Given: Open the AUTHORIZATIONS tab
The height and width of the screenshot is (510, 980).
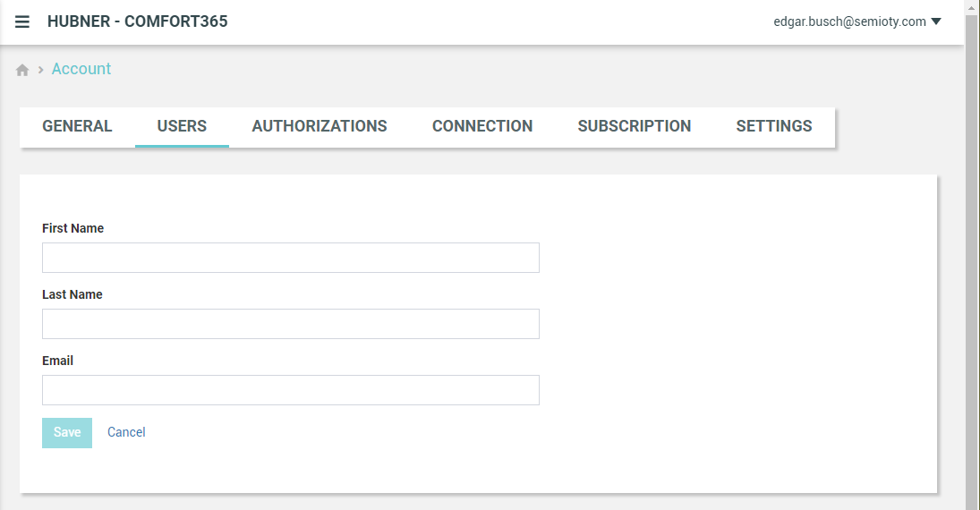Looking at the screenshot, I should pos(320,126).
